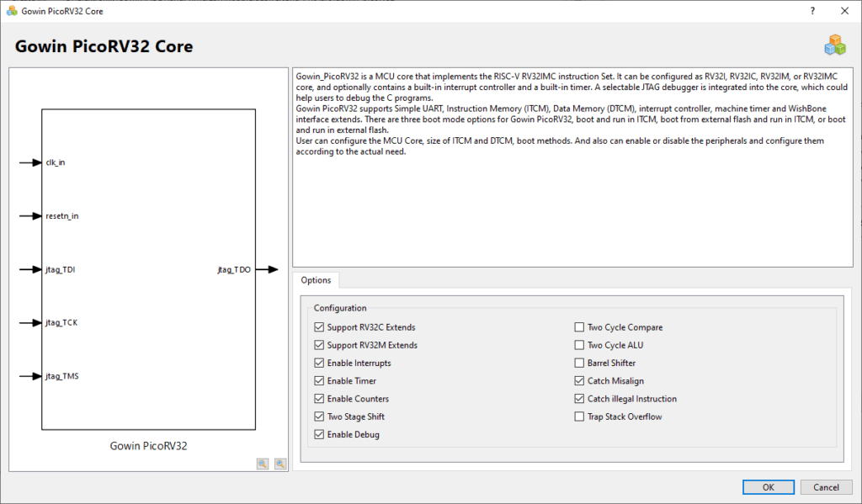Toggle Two Stage Shift checkbox
Viewport: 862px width, 504px height.
click(319, 416)
